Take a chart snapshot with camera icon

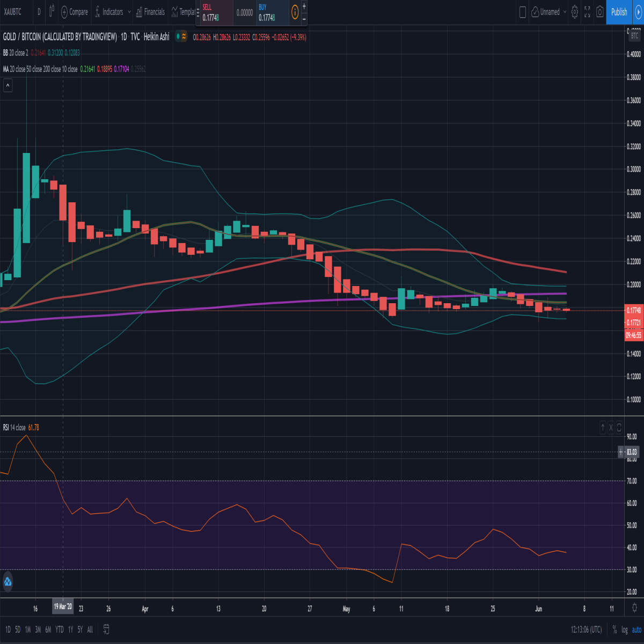(600, 12)
